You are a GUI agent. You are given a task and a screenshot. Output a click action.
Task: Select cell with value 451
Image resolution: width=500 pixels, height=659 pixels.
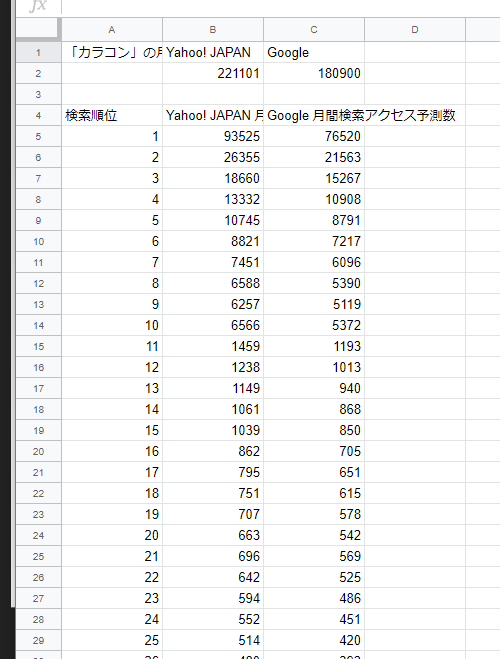pos(314,619)
